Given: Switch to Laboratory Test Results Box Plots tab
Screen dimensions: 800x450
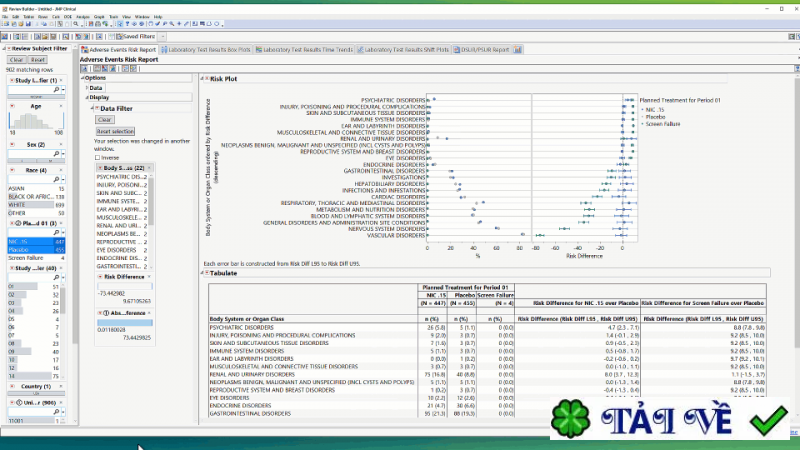Looking at the screenshot, I should pos(210,49).
